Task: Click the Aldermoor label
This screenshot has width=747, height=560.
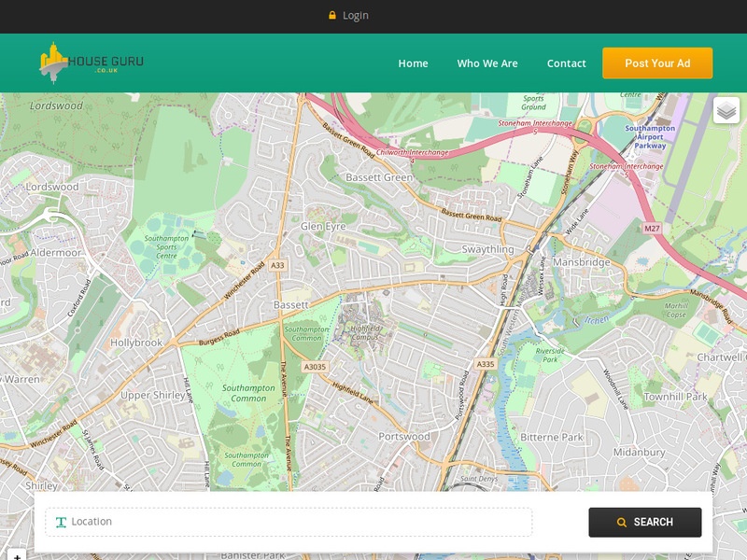Action: [x=56, y=252]
